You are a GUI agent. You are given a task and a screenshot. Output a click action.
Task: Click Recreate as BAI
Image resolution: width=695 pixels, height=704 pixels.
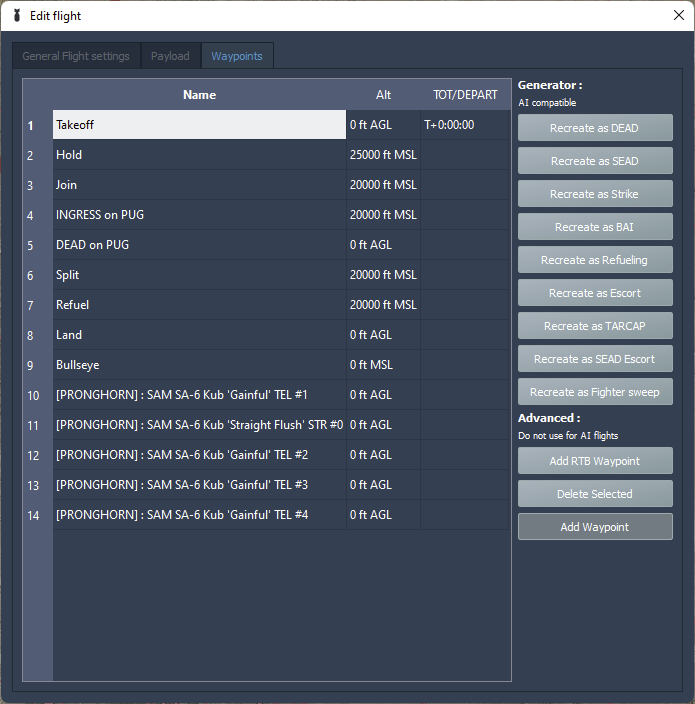coord(595,227)
